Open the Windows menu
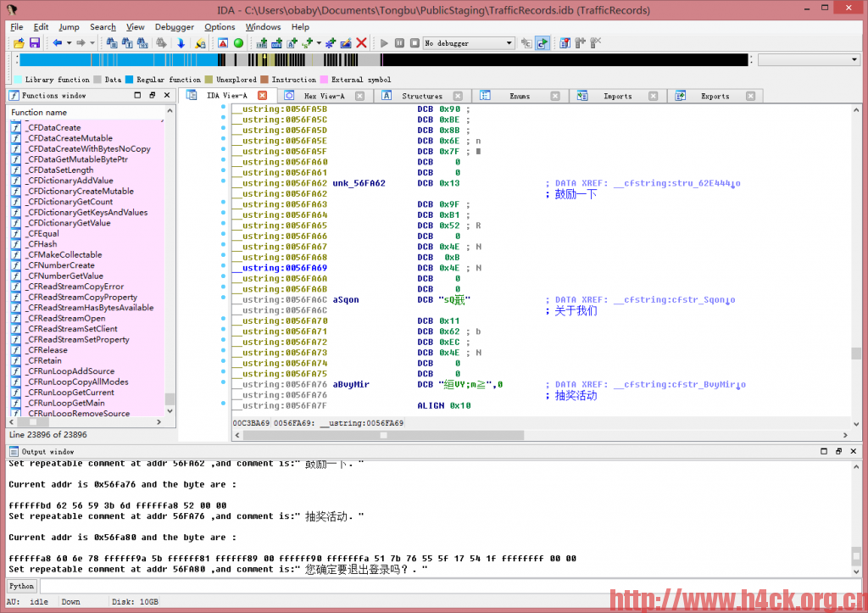The height and width of the screenshot is (613, 868). tap(263, 26)
